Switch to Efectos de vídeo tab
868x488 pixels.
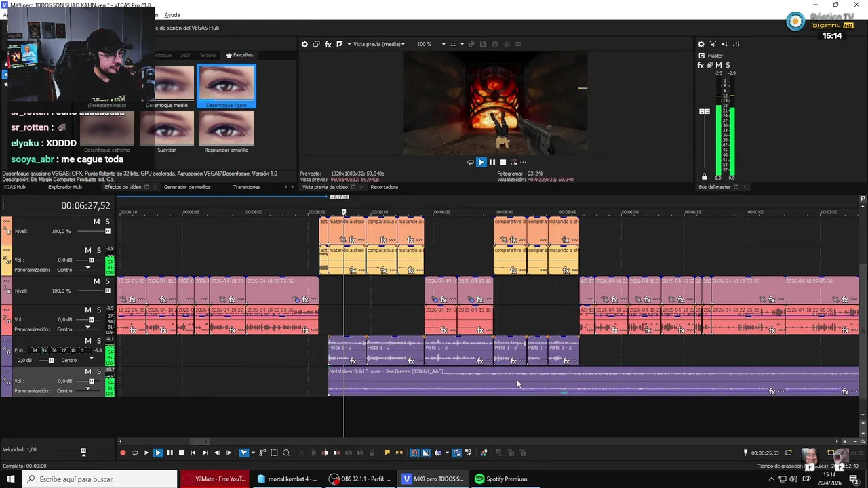pyautogui.click(x=123, y=187)
